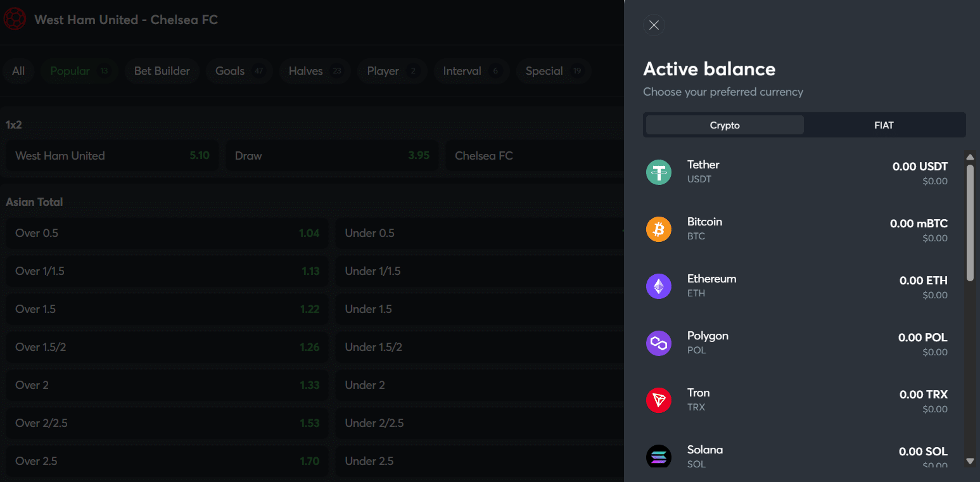Click the Bitcoin BTC coin icon
Image resolution: width=980 pixels, height=482 pixels.
point(659,229)
